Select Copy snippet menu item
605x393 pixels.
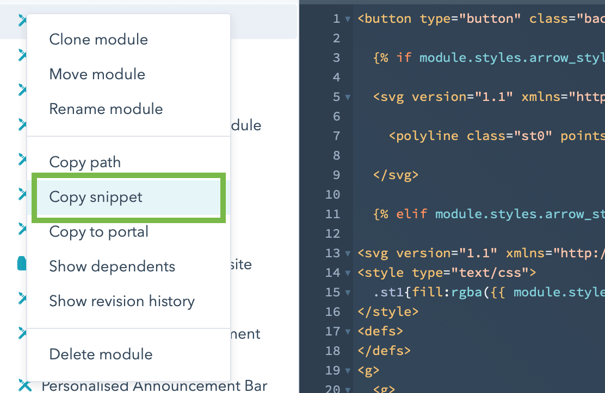(128, 197)
